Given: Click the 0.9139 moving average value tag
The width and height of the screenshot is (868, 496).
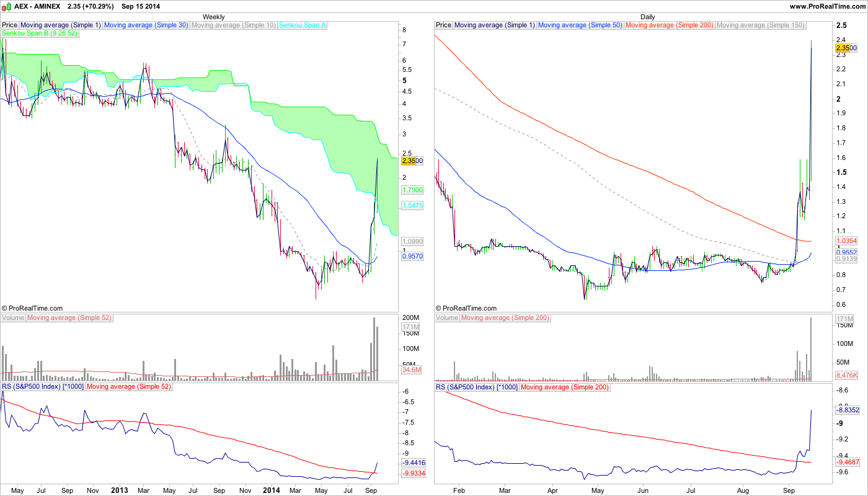Looking at the screenshot, I should click(x=846, y=259).
